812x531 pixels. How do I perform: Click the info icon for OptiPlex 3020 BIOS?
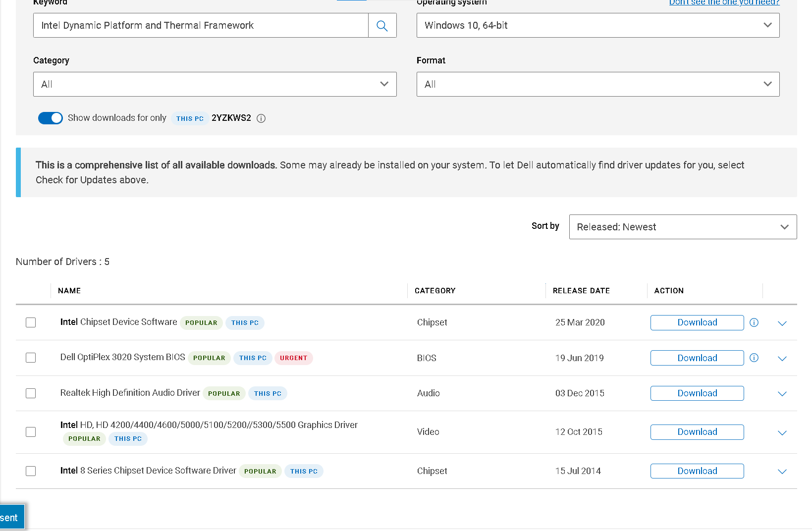[754, 358]
